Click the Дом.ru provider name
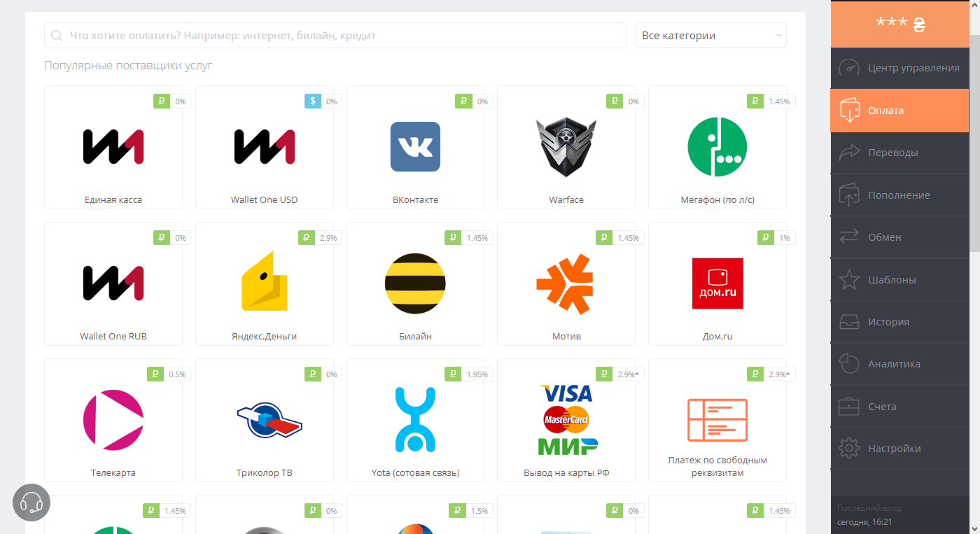The height and width of the screenshot is (534, 980). coord(717,337)
